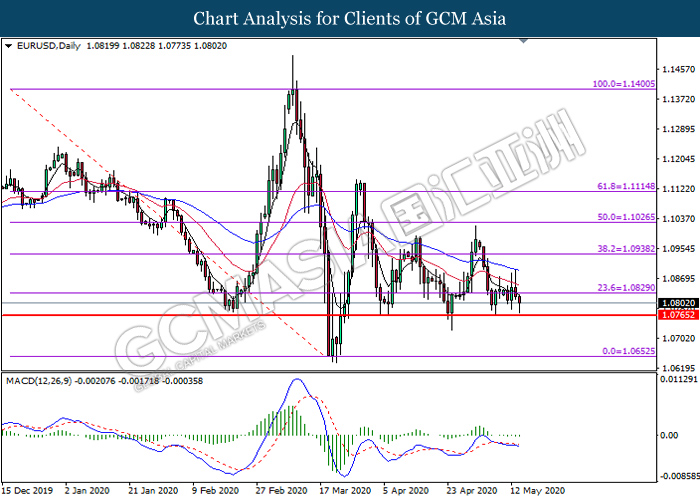Click the 0.011291 MACD scale value
This screenshot has width=700, height=500.
pyautogui.click(x=677, y=380)
